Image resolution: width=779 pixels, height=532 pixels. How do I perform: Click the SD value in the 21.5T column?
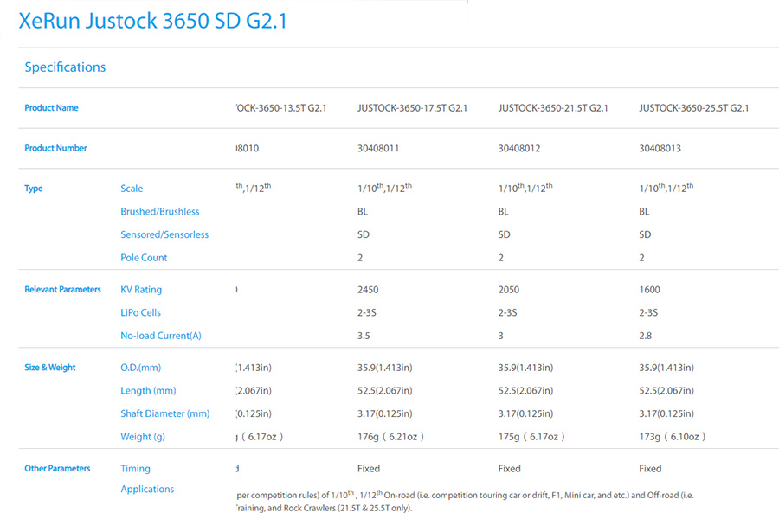coord(505,234)
